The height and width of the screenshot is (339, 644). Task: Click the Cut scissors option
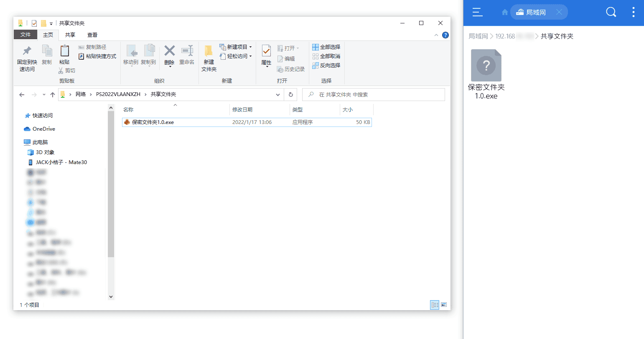click(67, 71)
